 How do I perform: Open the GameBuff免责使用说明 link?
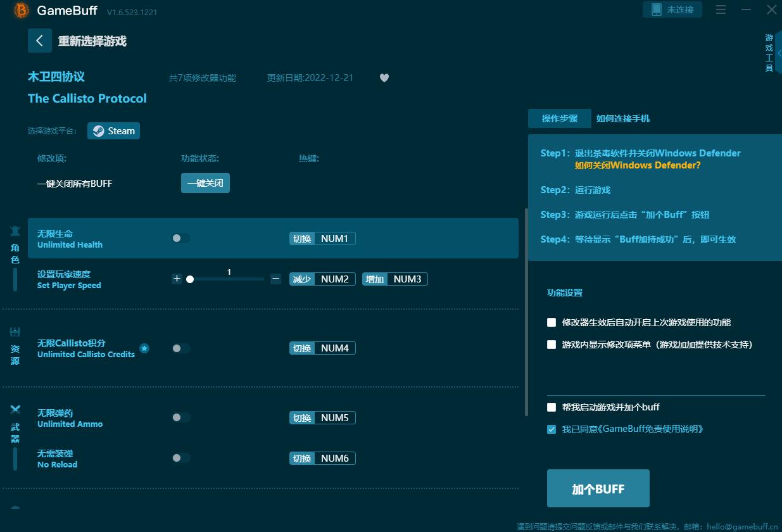[x=651, y=429]
